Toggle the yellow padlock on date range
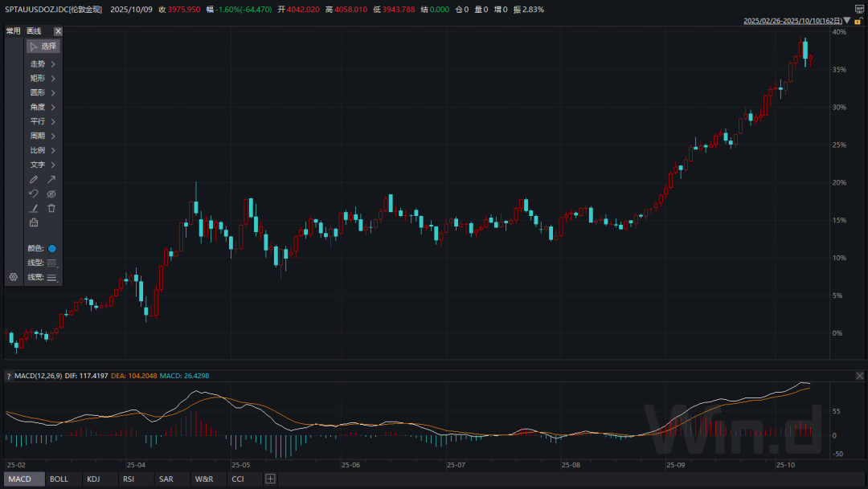 pos(857,20)
